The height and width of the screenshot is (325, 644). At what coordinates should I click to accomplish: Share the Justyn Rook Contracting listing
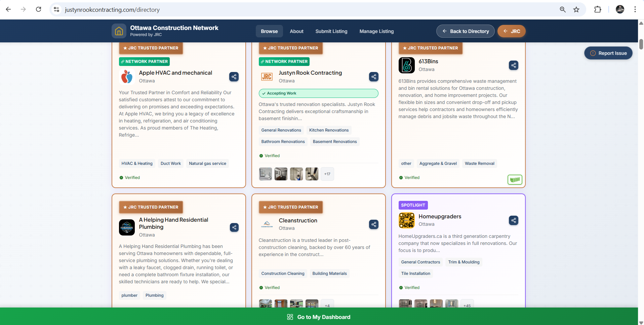point(374,77)
